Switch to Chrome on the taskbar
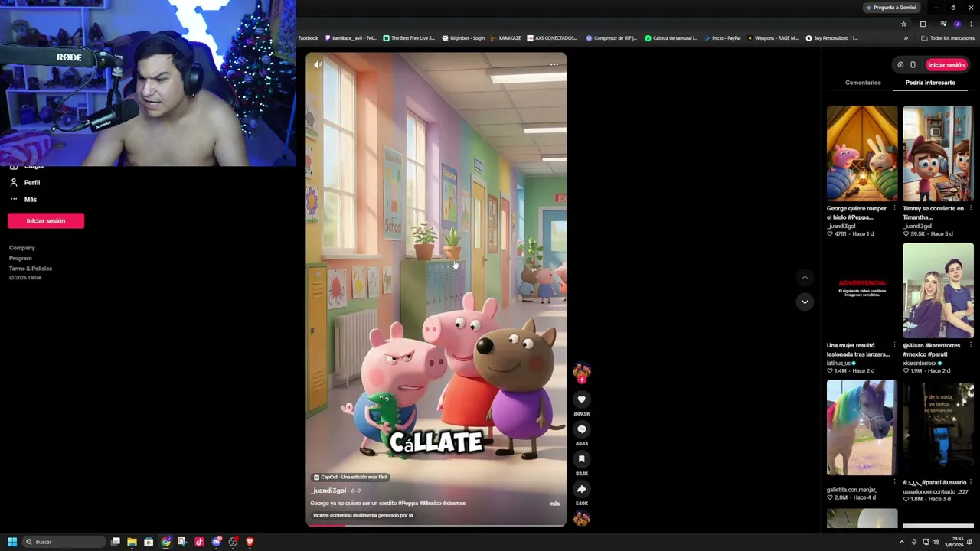This screenshot has width=980, height=551. (x=165, y=542)
